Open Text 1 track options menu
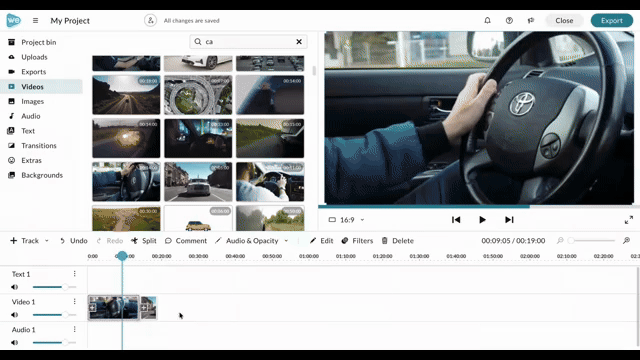This screenshot has height=360, width=640. pyautogui.click(x=75, y=273)
